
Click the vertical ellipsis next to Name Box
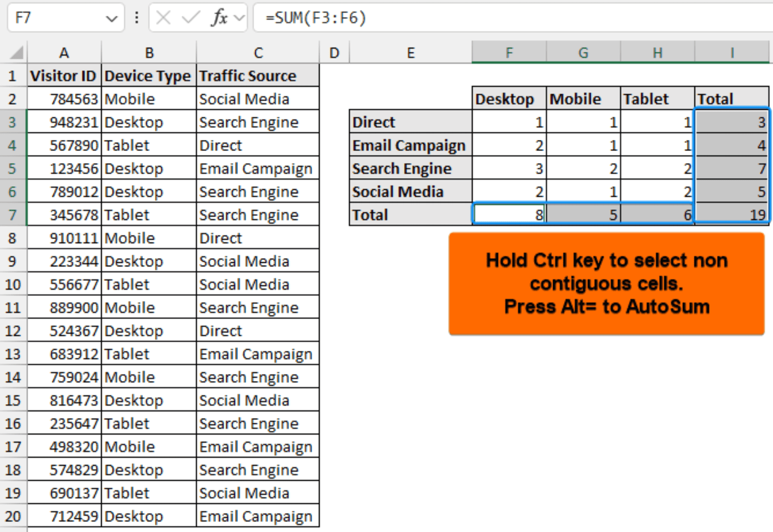pos(136,17)
